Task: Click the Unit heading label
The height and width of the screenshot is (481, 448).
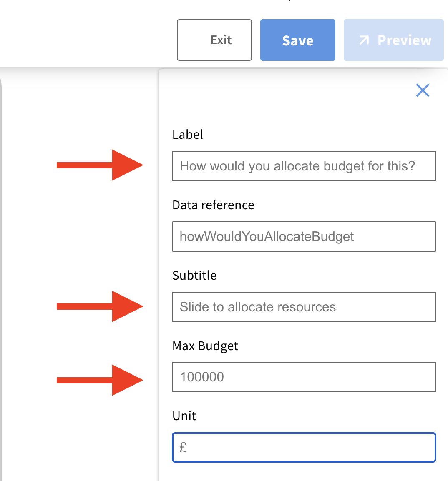Action: tap(184, 416)
